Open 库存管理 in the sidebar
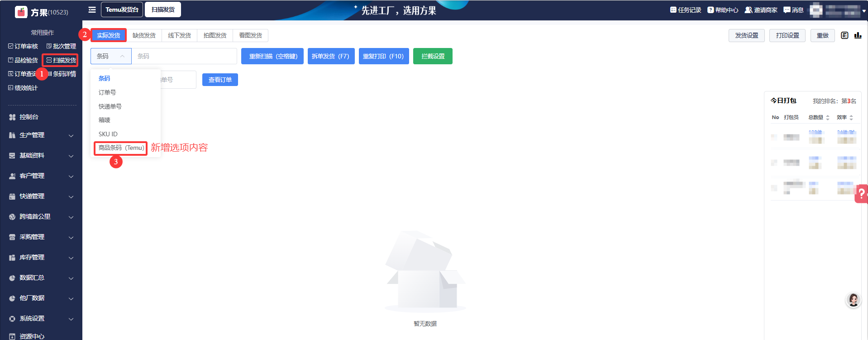This screenshot has height=340, width=868. pyautogui.click(x=41, y=257)
